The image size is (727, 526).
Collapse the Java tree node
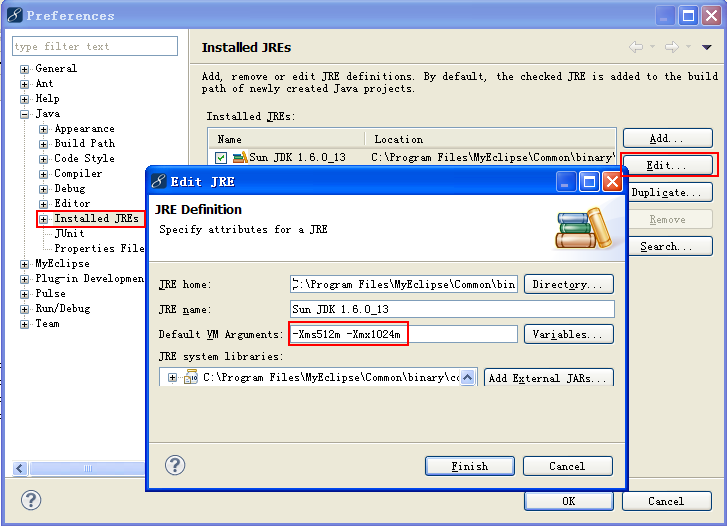pos(24,114)
